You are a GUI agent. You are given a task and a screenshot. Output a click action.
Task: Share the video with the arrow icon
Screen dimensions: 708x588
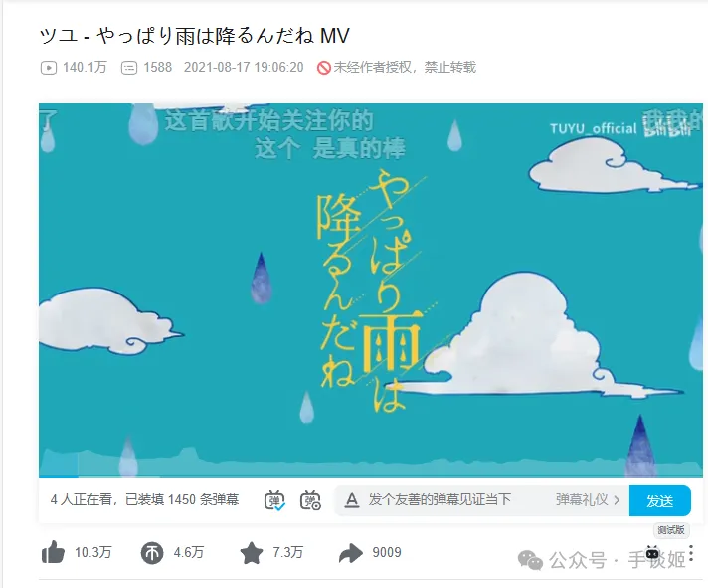351,553
